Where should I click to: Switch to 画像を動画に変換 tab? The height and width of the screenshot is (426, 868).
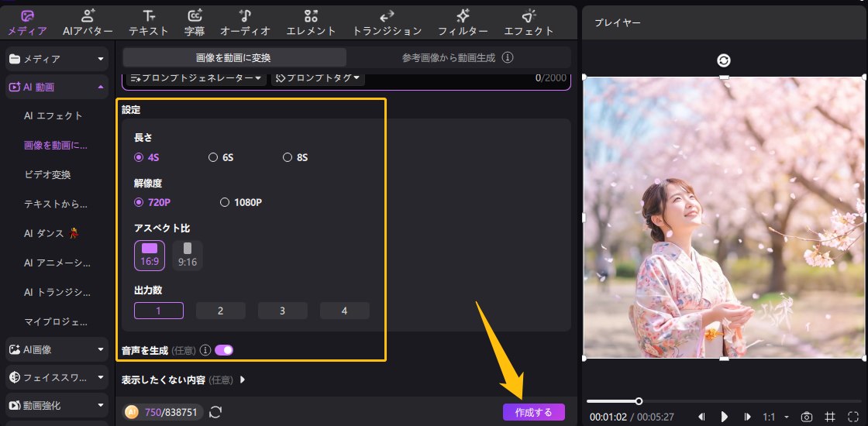[x=234, y=57]
